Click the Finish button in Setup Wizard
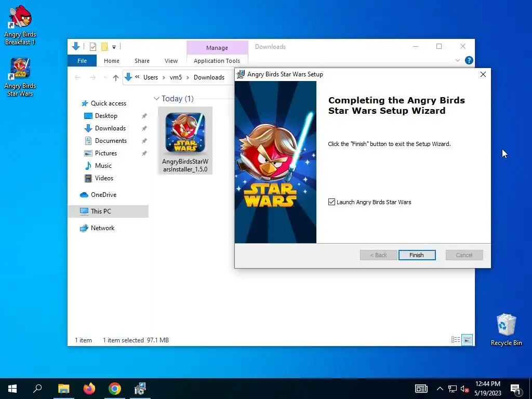 417,255
